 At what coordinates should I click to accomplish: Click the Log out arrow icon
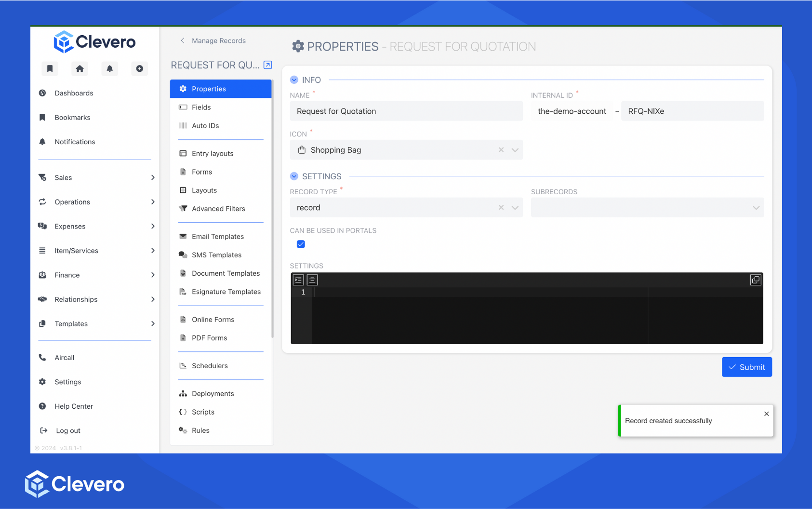click(43, 430)
